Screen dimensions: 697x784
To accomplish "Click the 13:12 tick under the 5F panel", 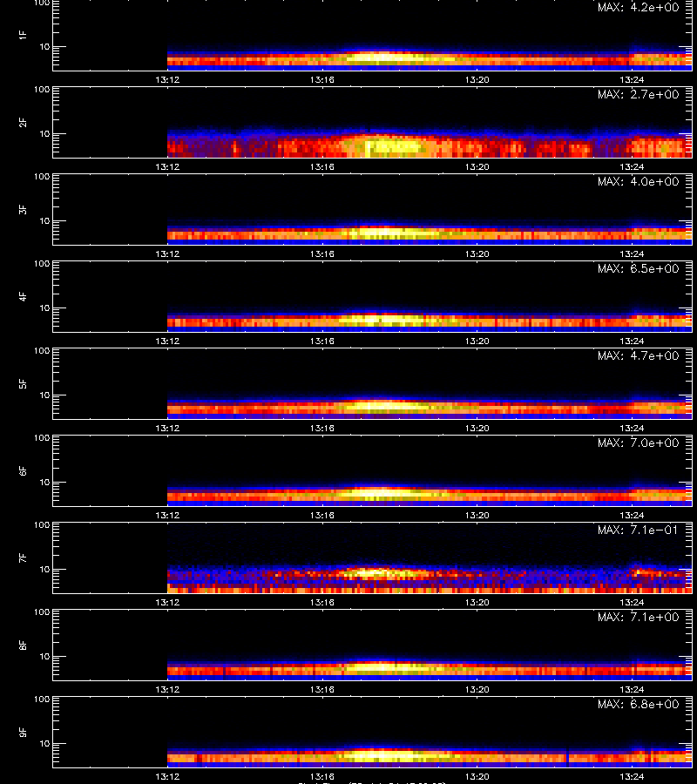I will 167,428.
